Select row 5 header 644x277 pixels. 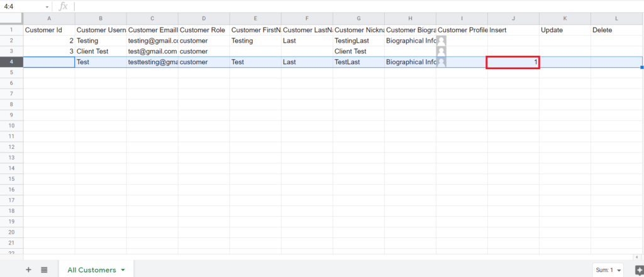pos(11,73)
